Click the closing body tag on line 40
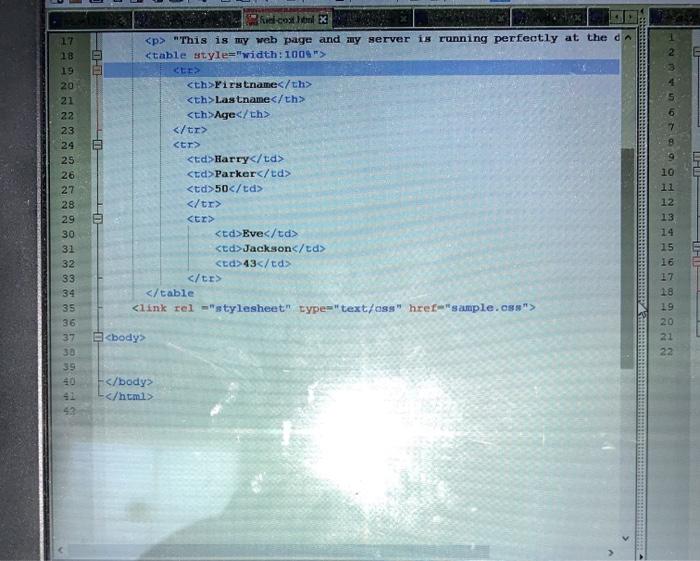This screenshot has height=561, width=700. (x=129, y=382)
